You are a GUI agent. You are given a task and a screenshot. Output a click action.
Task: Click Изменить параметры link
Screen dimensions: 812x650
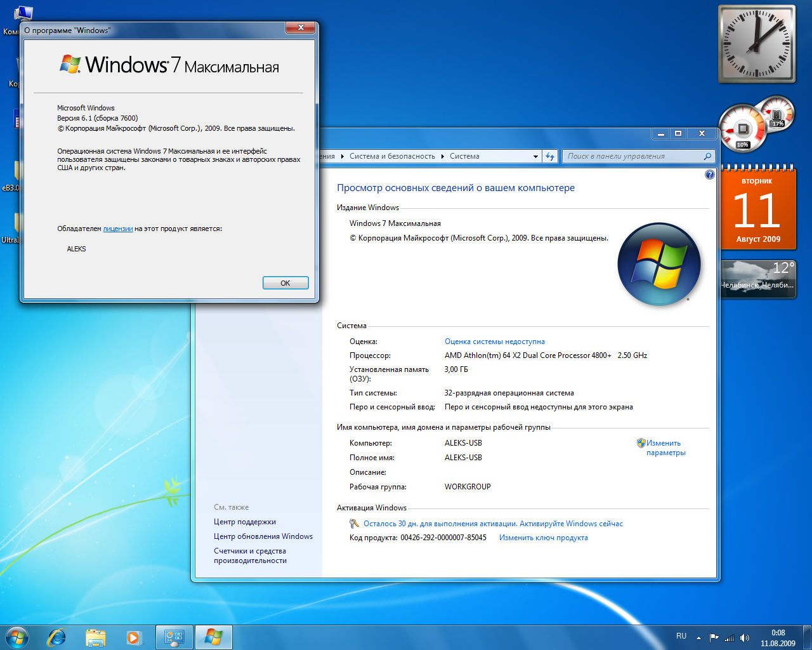coord(666,448)
